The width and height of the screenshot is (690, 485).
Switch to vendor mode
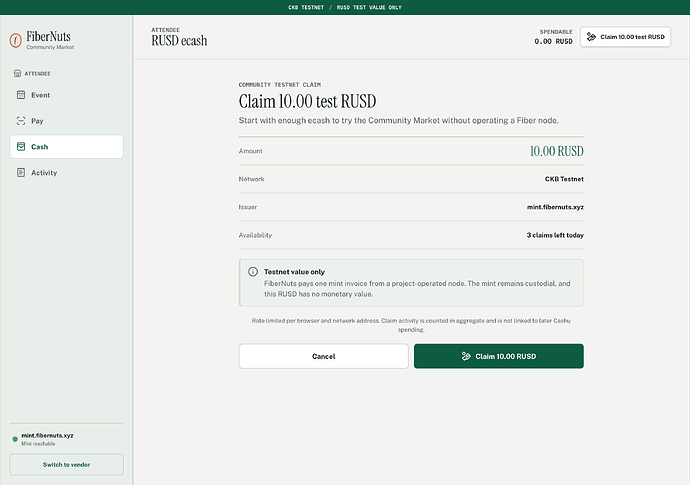[x=66, y=464]
